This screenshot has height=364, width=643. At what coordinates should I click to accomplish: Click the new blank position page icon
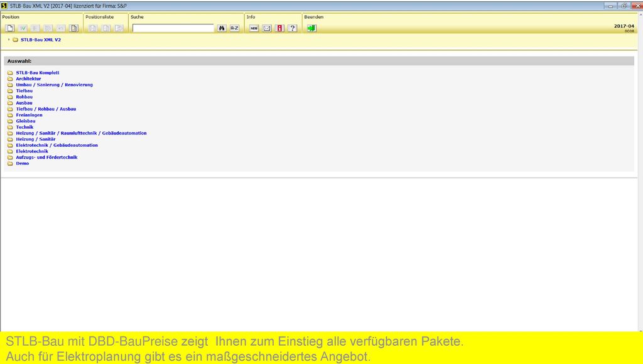coord(10,28)
